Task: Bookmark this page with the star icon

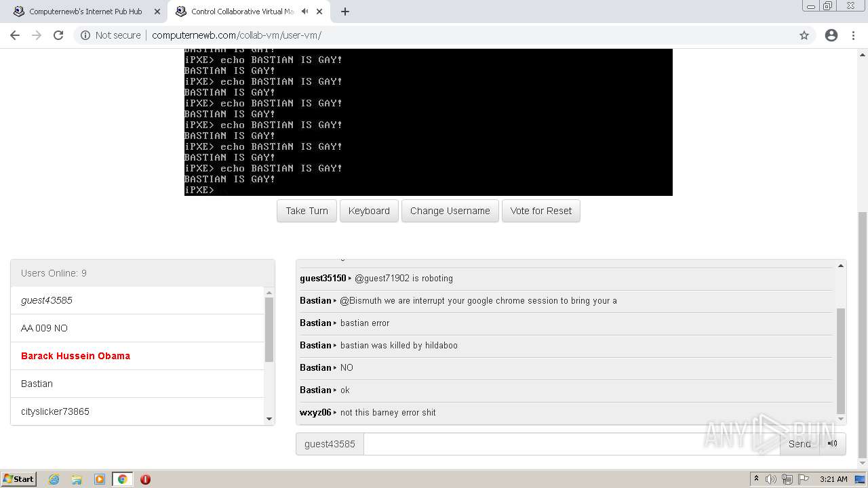Action: tap(804, 35)
